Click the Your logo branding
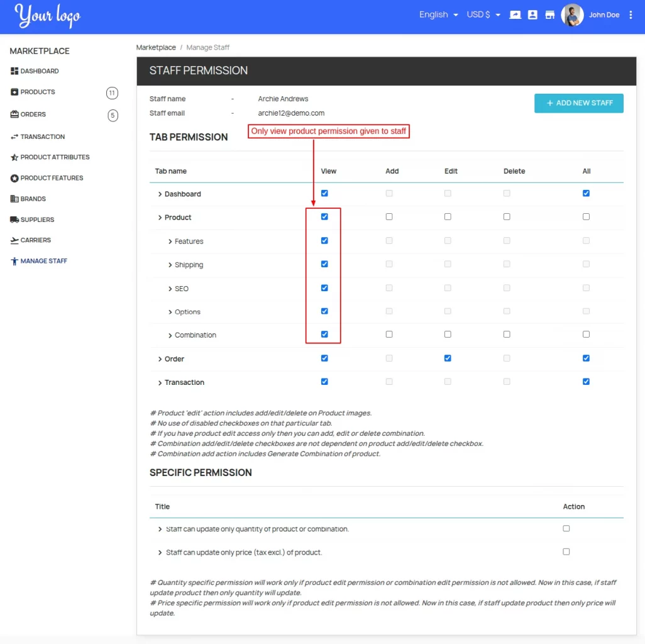 click(x=48, y=16)
